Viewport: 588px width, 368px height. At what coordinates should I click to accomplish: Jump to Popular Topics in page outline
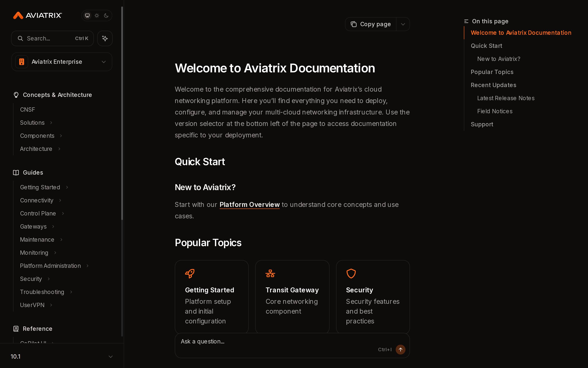coord(492,72)
